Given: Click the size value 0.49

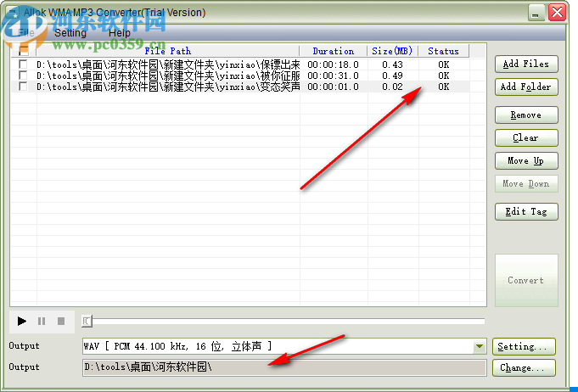Looking at the screenshot, I should tap(393, 76).
